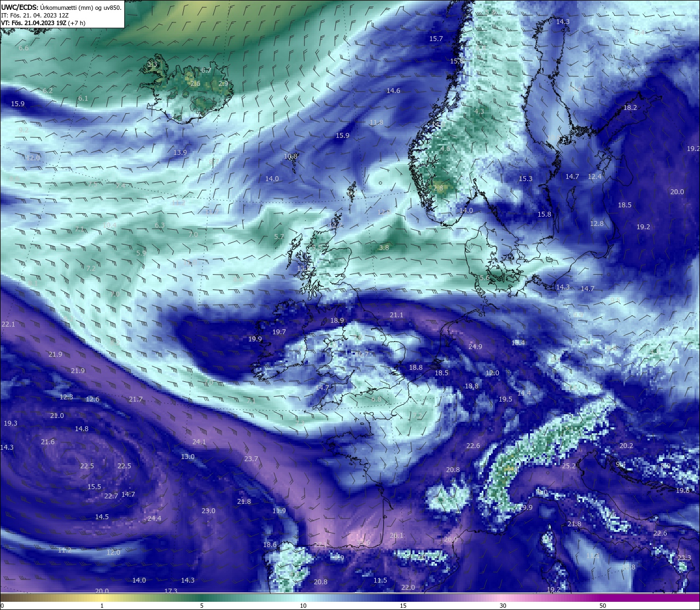Screen dimensions: 700x610
Task: Click the 23.0 map value
Action: click(x=208, y=511)
